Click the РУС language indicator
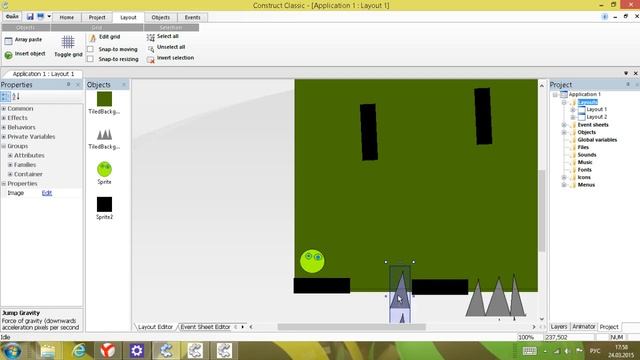Viewport: 640px width, 360px height. click(595, 351)
